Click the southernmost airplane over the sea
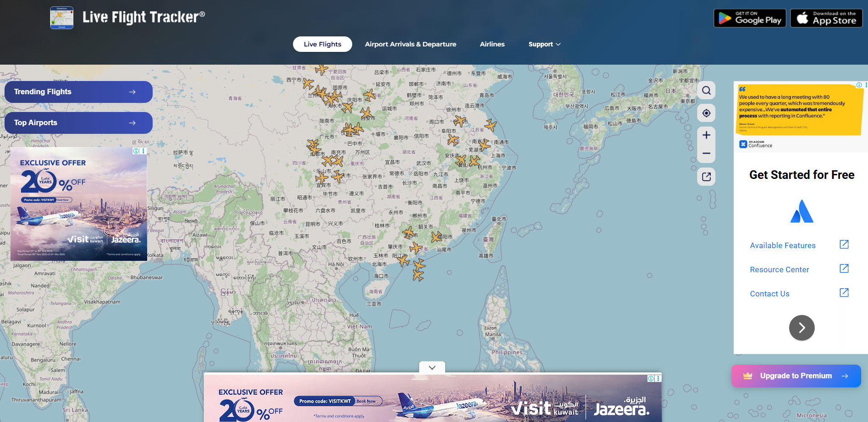The height and width of the screenshot is (422, 868). [x=418, y=275]
